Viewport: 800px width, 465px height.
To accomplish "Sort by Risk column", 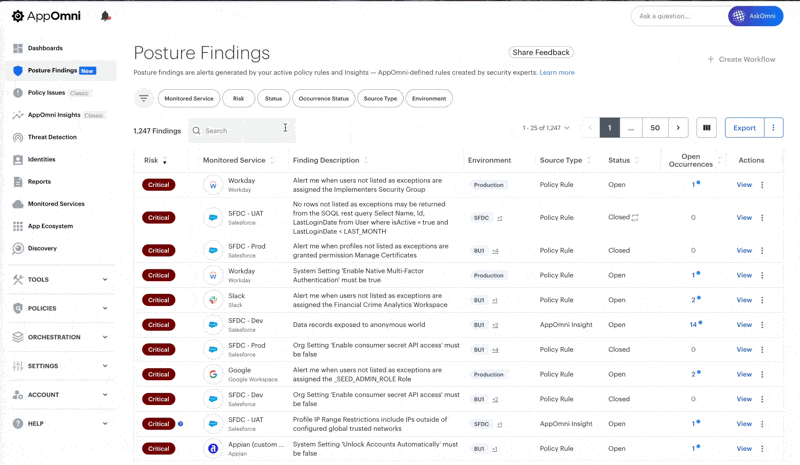I will 155,160.
